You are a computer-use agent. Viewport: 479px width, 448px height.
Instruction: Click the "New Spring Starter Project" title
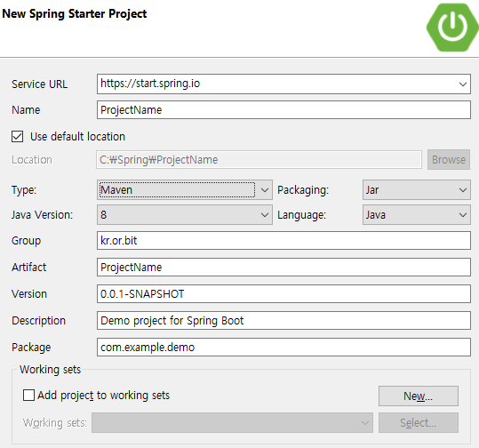click(x=75, y=14)
